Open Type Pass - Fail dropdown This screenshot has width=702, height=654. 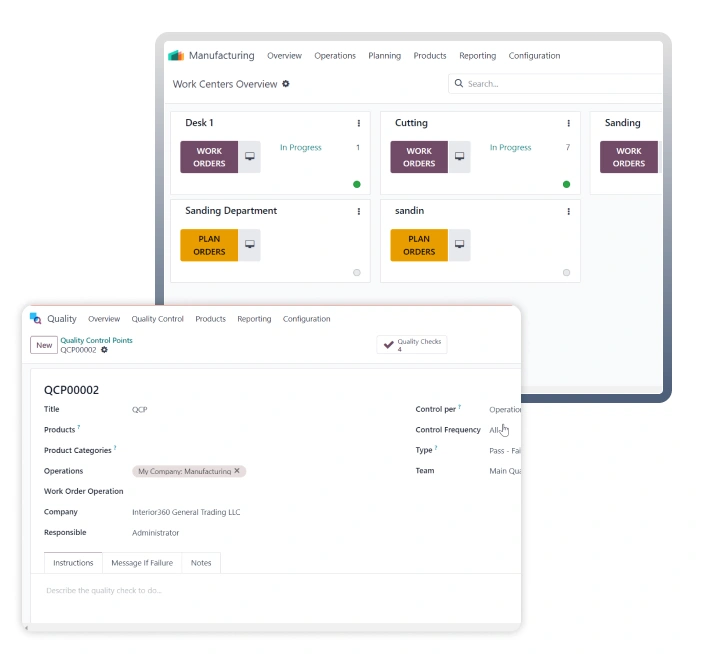[x=505, y=450]
